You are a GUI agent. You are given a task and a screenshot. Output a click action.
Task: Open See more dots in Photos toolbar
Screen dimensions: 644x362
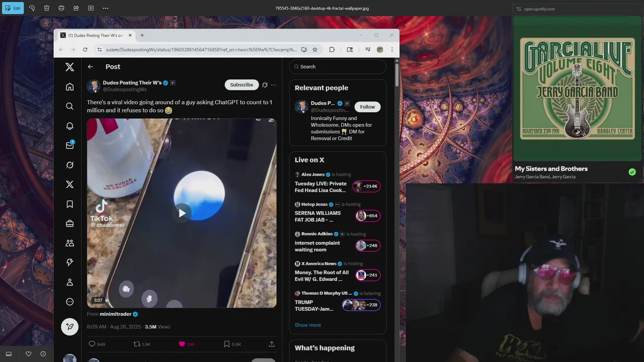click(105, 8)
